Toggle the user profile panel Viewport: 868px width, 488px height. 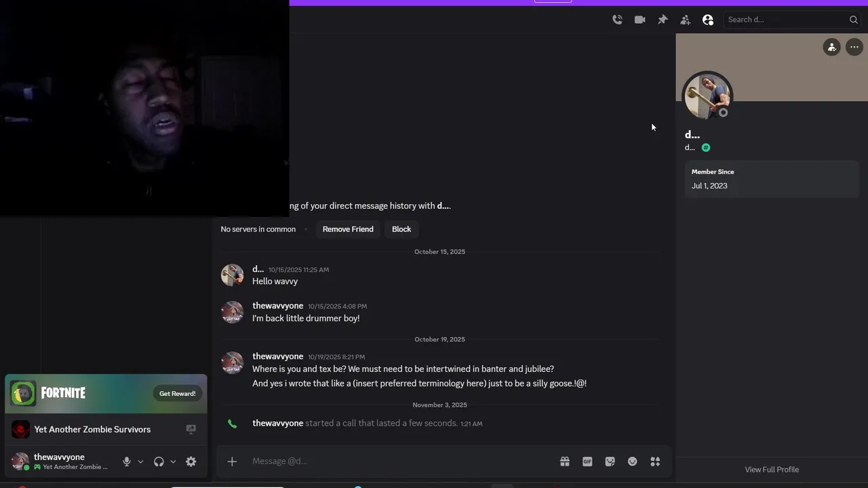(x=708, y=20)
